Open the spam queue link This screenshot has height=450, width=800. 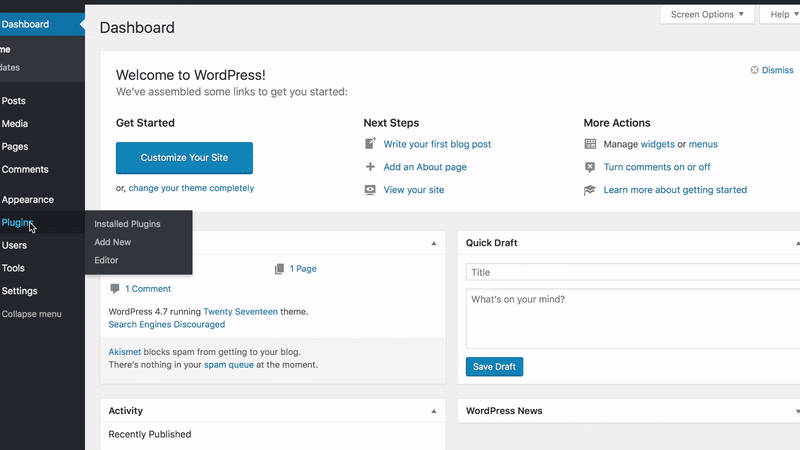229,365
